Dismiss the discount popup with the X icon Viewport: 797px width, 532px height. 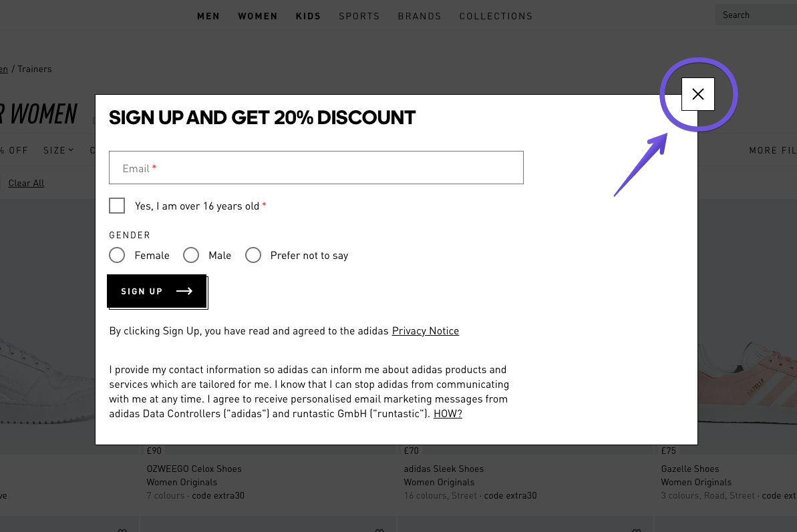(697, 94)
